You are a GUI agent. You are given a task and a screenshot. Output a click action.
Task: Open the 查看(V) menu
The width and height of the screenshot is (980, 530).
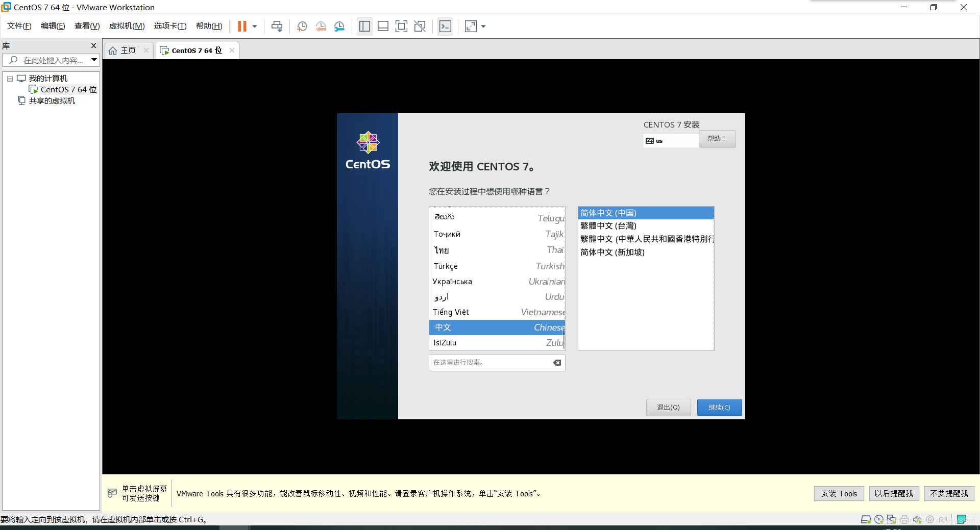pos(87,26)
